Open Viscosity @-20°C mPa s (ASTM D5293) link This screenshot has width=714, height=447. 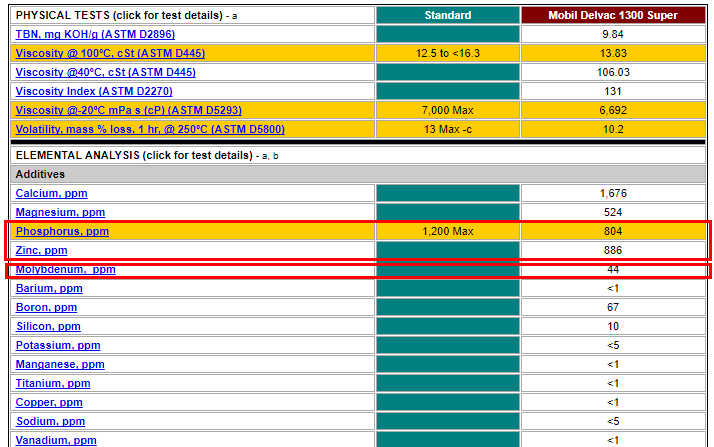[128, 110]
